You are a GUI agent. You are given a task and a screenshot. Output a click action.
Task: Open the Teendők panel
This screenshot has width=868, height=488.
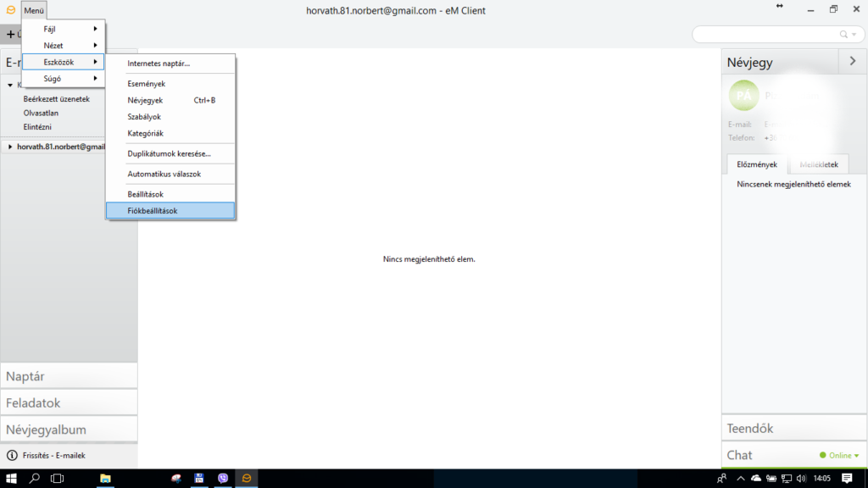point(793,428)
